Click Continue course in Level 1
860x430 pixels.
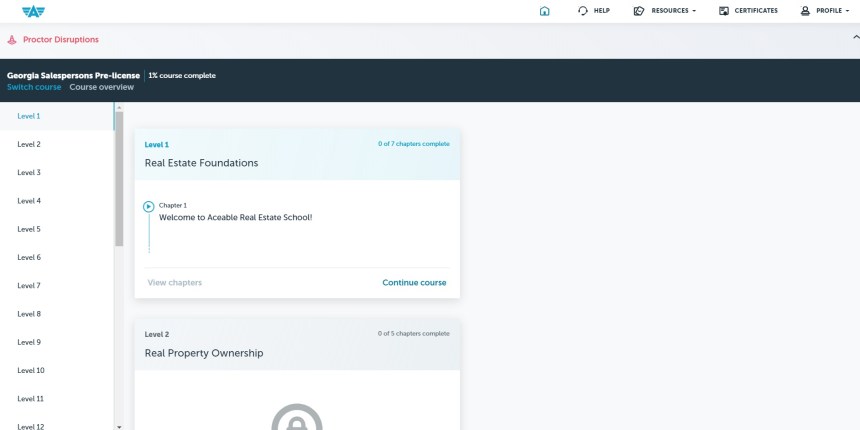(414, 282)
